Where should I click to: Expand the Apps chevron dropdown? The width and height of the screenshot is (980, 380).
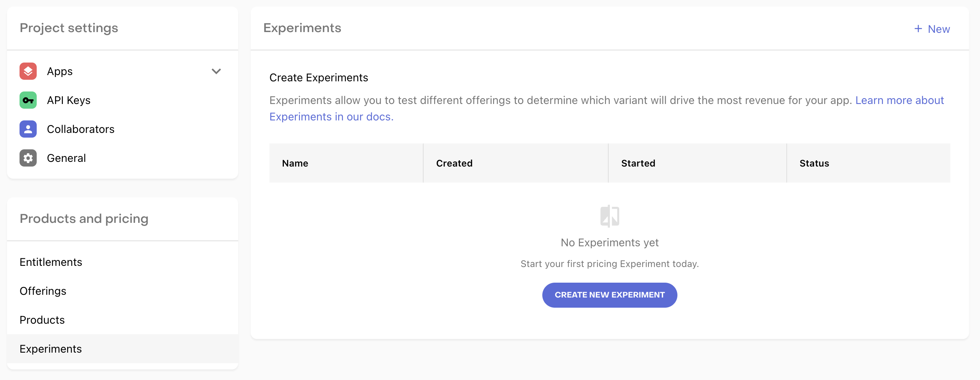(x=216, y=71)
